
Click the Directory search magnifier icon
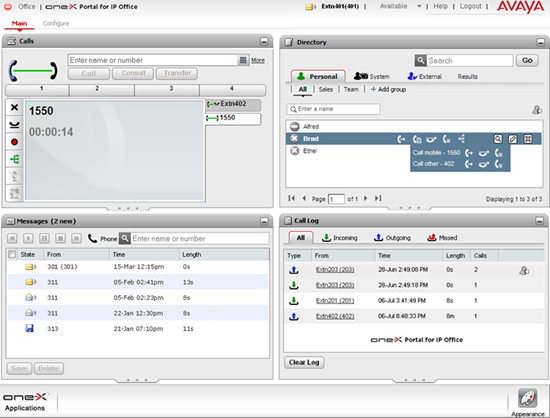tap(421, 61)
